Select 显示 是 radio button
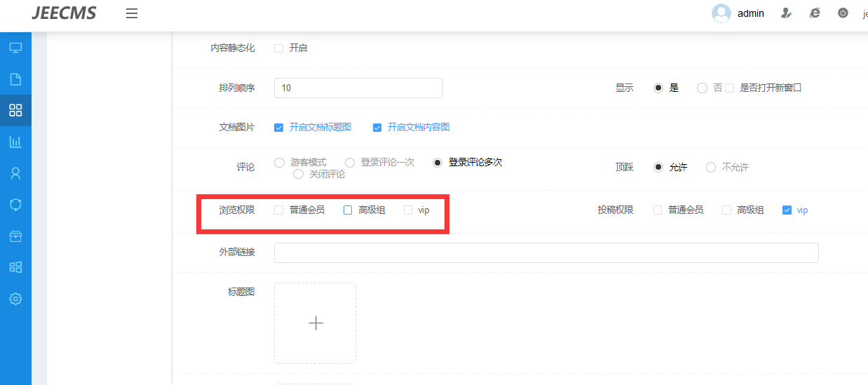This screenshot has width=868, height=385. click(658, 88)
